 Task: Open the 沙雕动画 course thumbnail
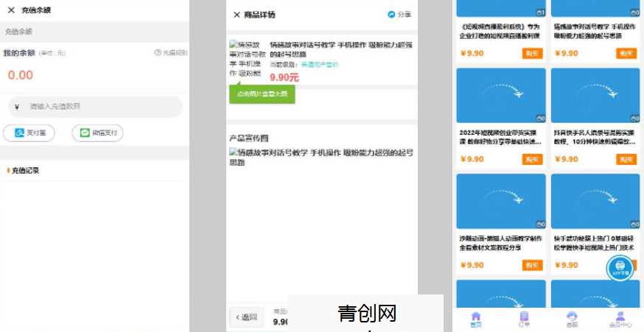(x=501, y=201)
